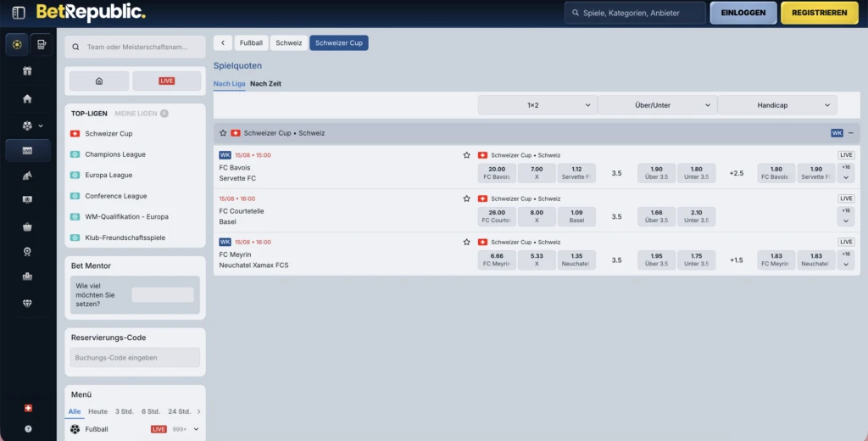Pick Basel win odds 1.09
The height and width of the screenshot is (441, 868).
[576, 216]
